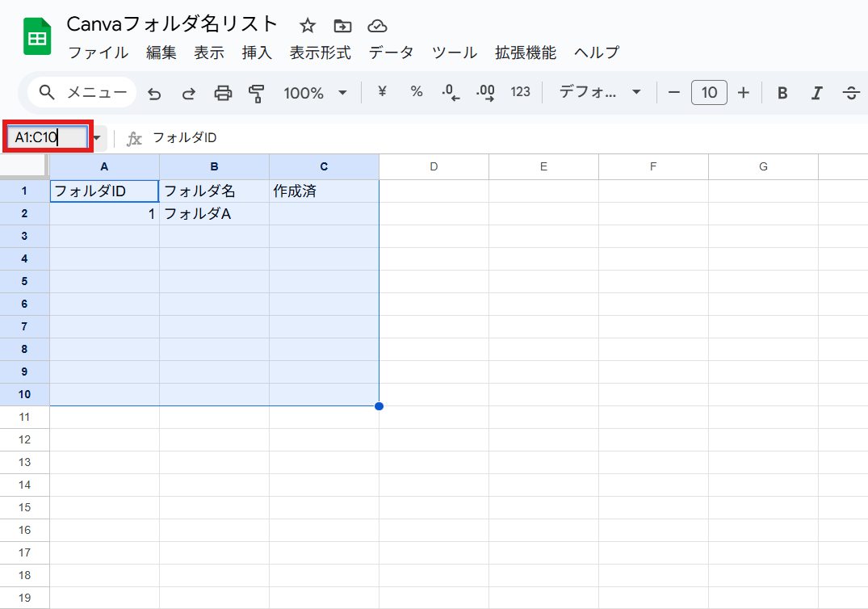This screenshot has height=609, width=868.
Task: Decrease decimal places icon
Action: pyautogui.click(x=451, y=92)
